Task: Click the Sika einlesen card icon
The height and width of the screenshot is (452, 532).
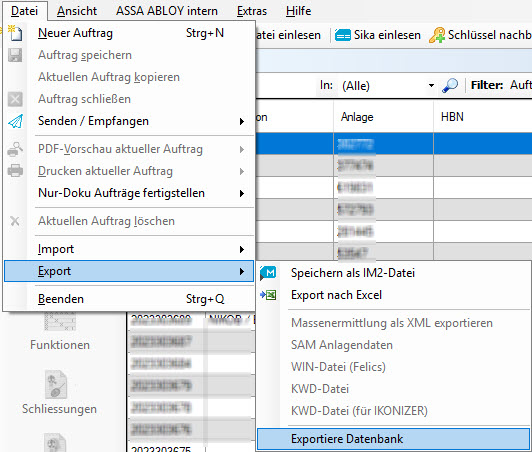Action: click(x=343, y=35)
